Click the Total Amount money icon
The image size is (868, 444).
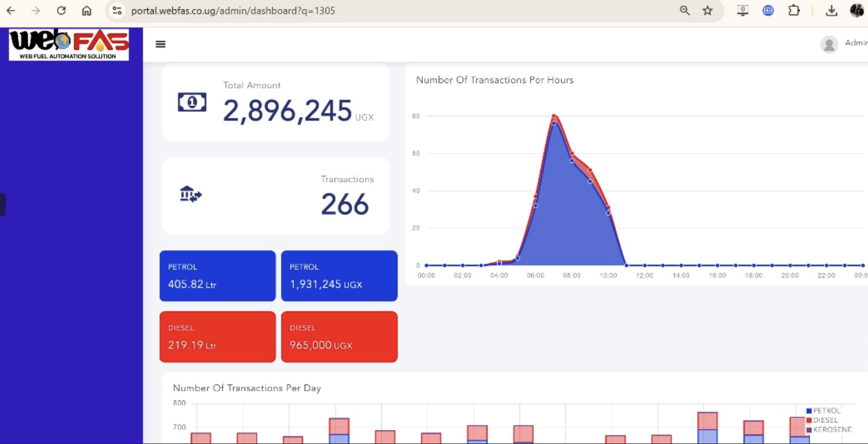click(x=192, y=102)
